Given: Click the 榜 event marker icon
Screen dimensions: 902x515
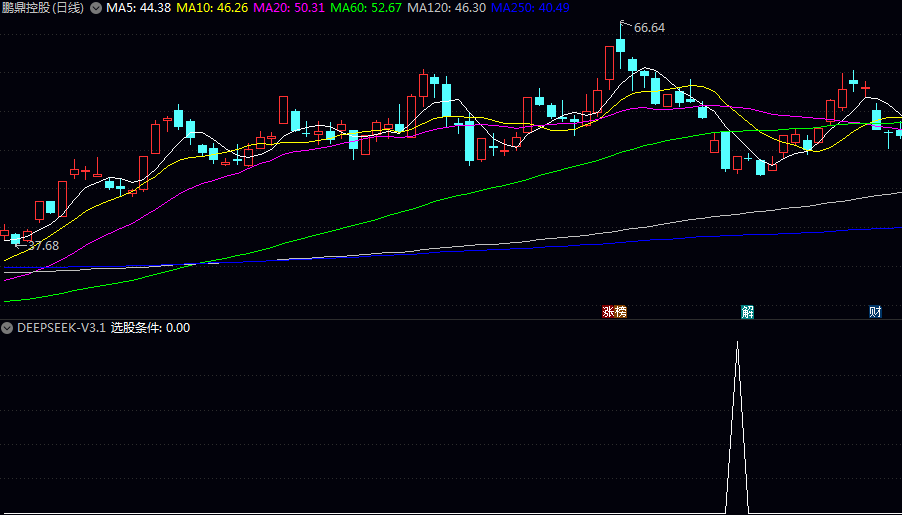Looking at the screenshot, I should pos(620,312).
